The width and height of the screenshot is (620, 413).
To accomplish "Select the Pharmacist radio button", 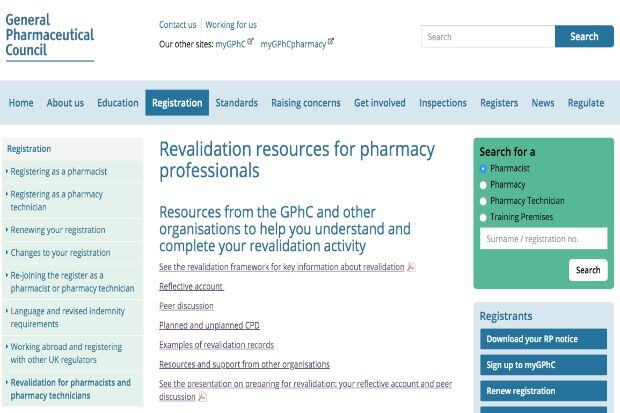I will 484,169.
